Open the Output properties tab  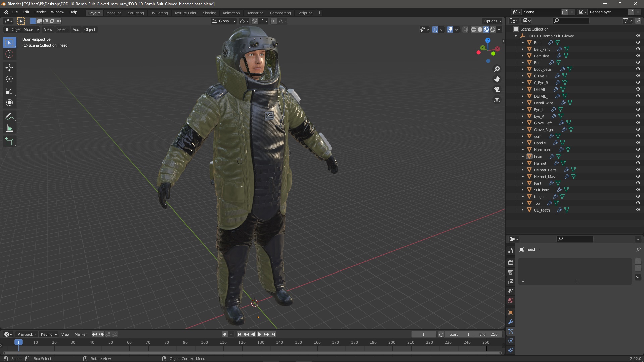point(511,272)
